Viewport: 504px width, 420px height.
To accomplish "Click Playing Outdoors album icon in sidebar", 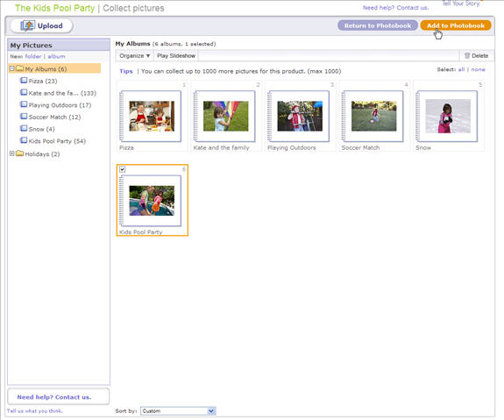I will pos(24,104).
